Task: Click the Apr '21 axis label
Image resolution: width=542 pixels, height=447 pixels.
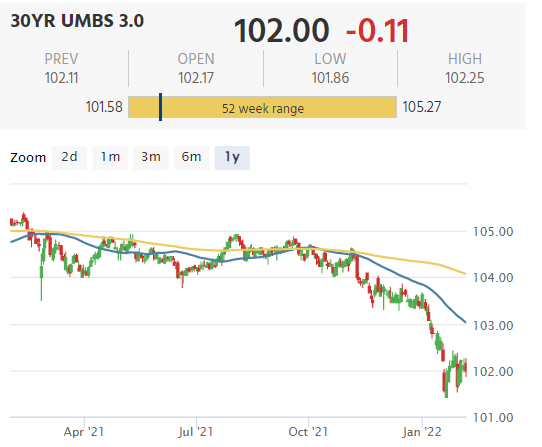Action: click(x=84, y=432)
